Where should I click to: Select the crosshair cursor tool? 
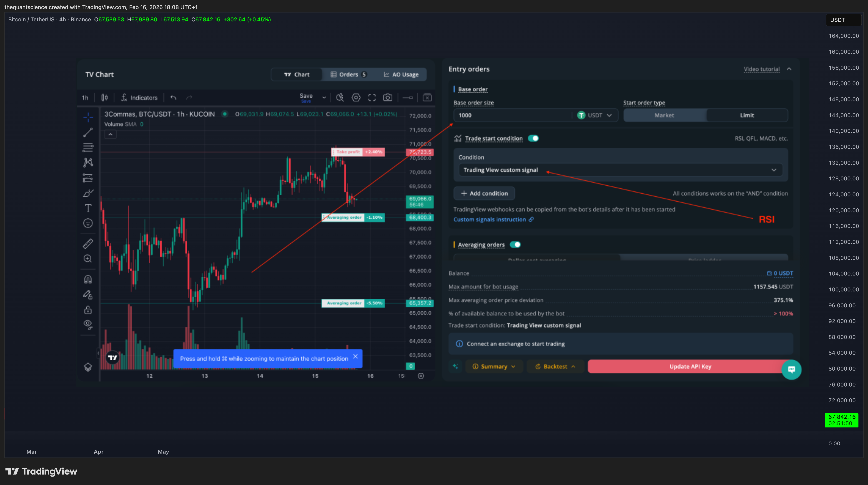tap(88, 117)
